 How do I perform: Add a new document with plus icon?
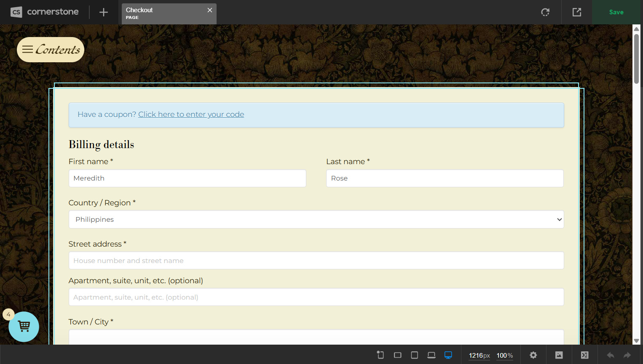pyautogui.click(x=104, y=13)
